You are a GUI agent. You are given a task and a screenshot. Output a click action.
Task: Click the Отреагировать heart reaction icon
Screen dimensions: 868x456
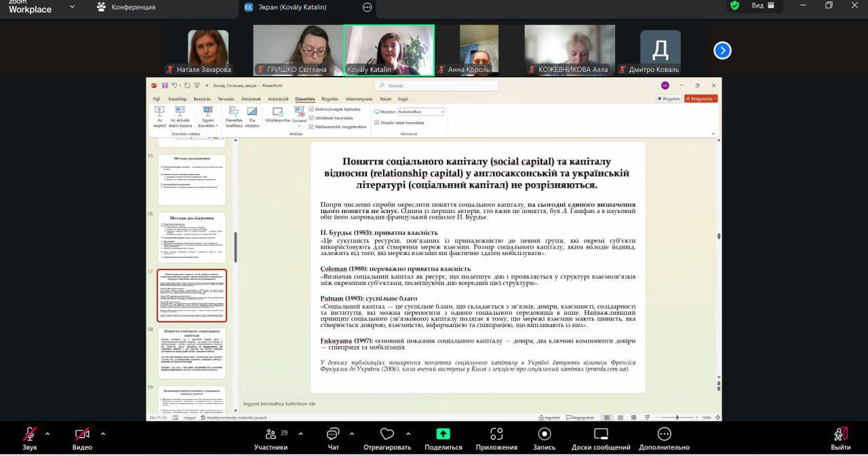point(387,434)
